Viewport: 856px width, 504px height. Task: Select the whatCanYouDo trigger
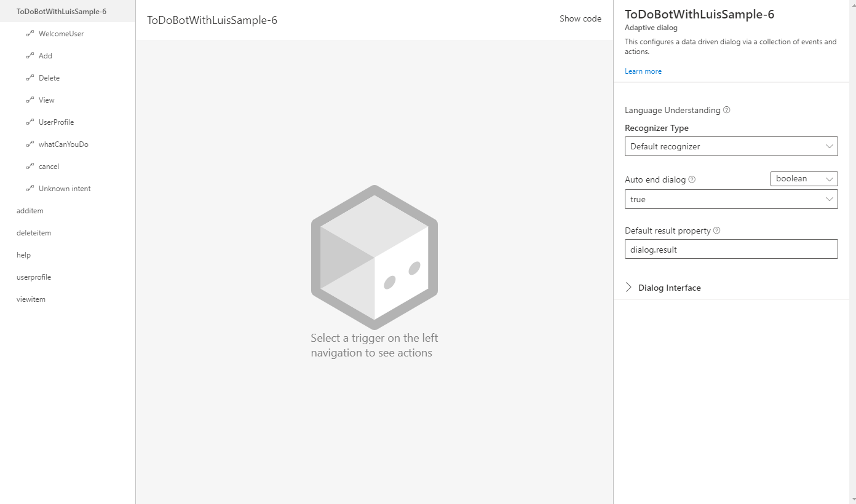click(x=68, y=144)
